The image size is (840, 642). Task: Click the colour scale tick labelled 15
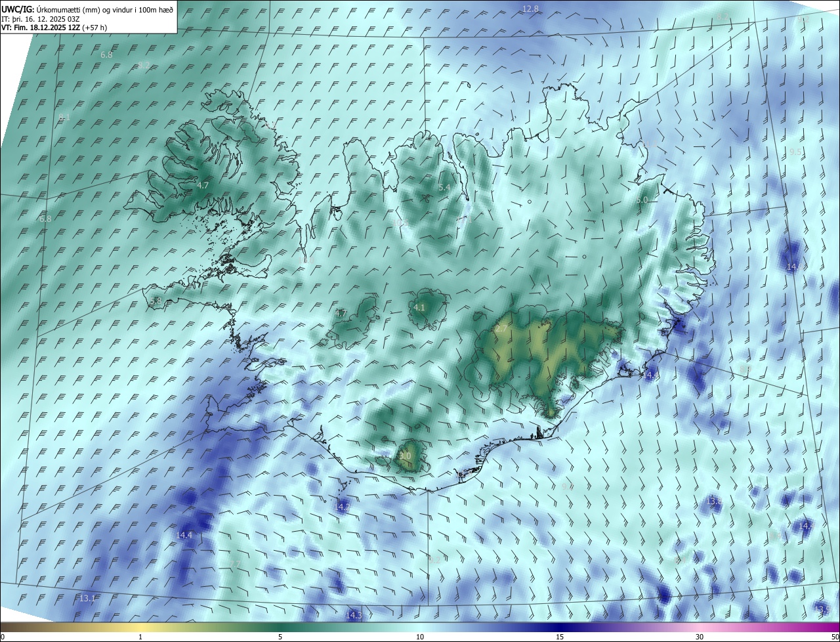click(560, 637)
